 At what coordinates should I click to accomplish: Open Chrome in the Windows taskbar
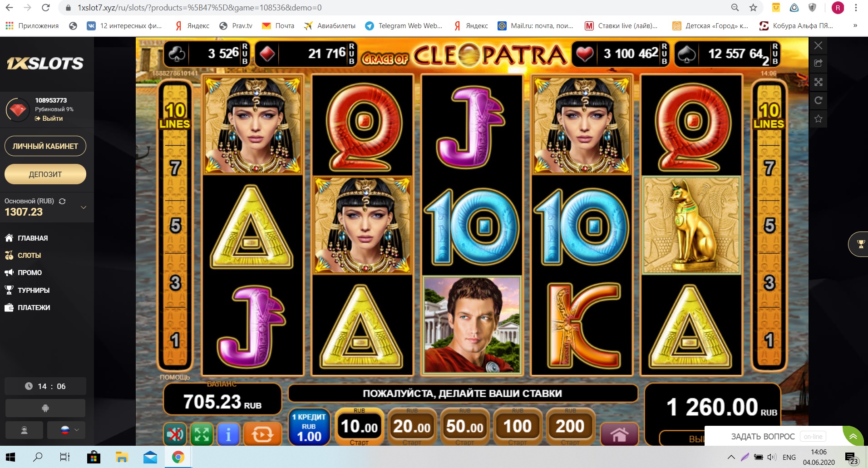coord(178,457)
